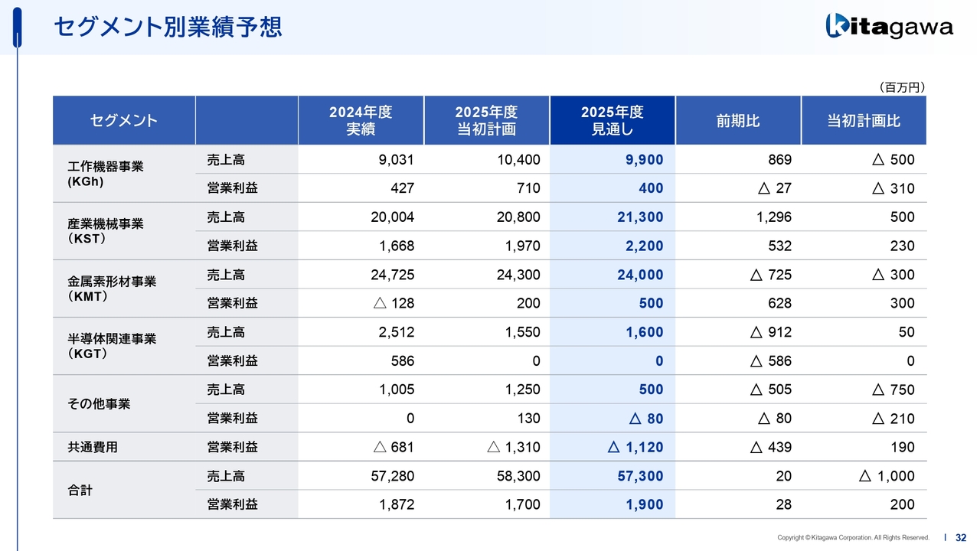
Task: Click the Kitagawa Corporation copyright text
Action: pos(853,538)
